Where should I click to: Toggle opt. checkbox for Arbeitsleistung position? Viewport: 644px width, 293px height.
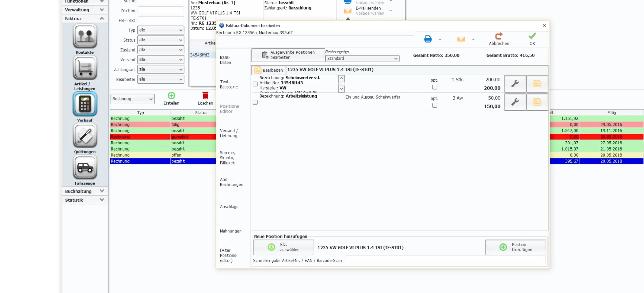coord(434,105)
